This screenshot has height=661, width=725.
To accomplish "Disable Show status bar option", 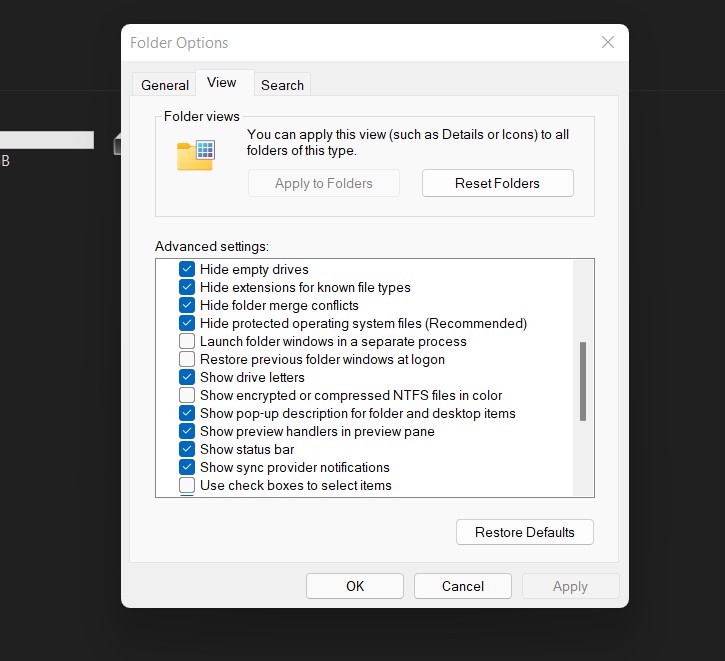I will [187, 449].
